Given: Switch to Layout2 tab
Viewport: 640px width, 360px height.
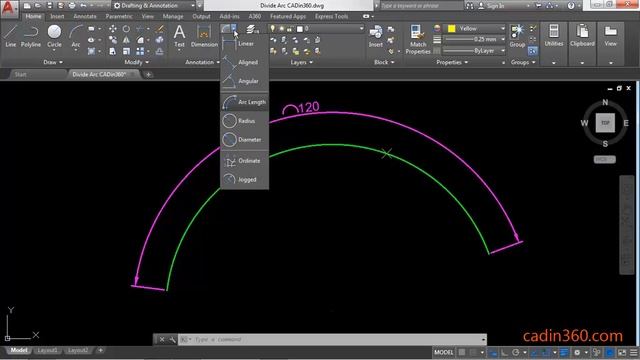Looking at the screenshot, I should tap(78, 350).
